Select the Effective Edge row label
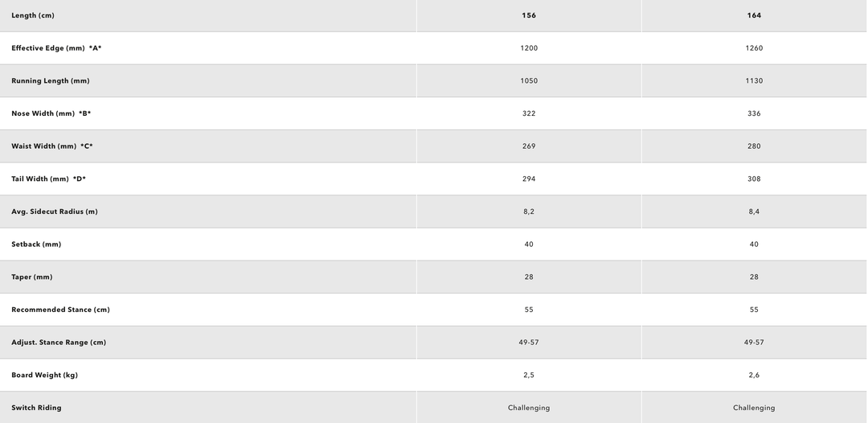Image resolution: width=868 pixels, height=423 pixels. [56, 48]
